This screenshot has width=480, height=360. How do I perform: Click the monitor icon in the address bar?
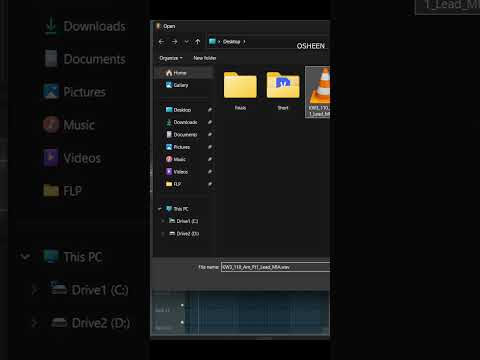(x=212, y=41)
